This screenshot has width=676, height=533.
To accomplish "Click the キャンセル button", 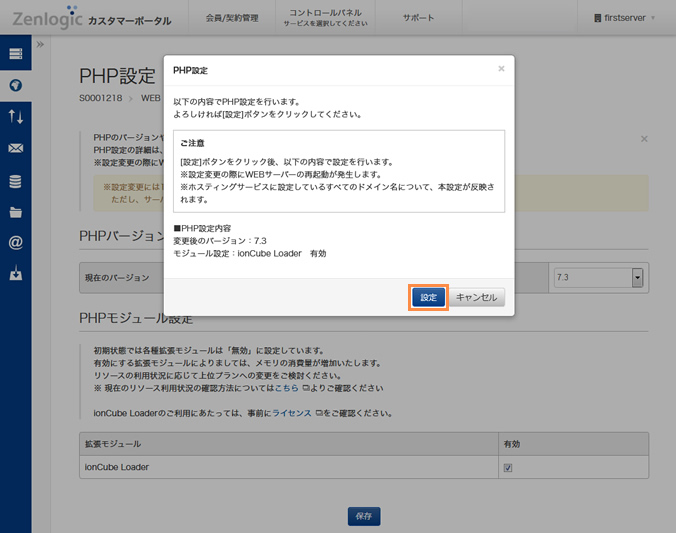I will [x=477, y=297].
